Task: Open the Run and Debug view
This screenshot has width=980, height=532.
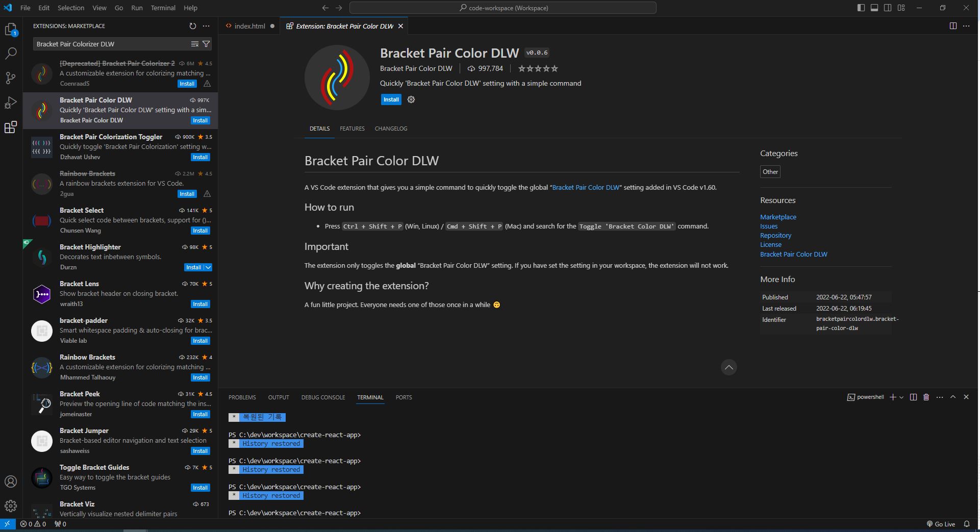Action: click(11, 103)
